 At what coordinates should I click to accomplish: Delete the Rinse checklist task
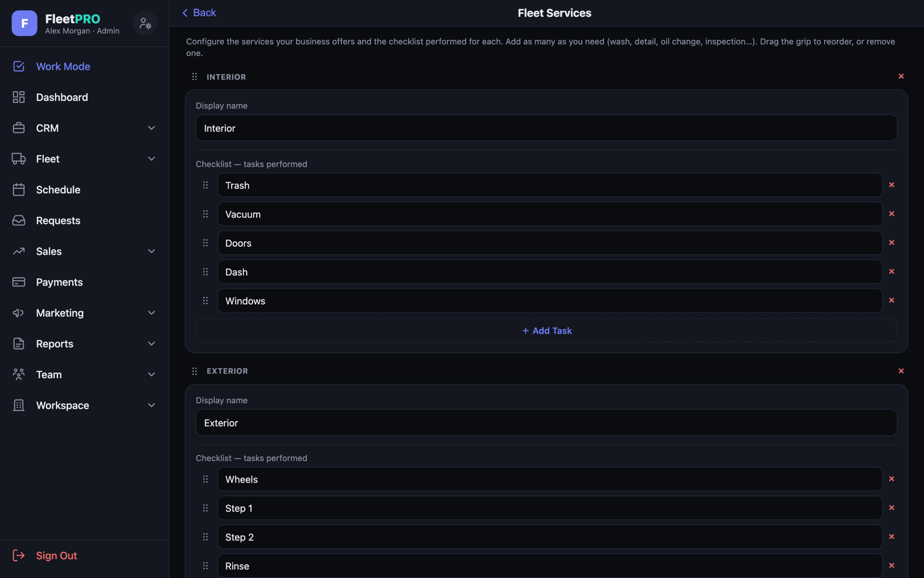click(x=892, y=566)
